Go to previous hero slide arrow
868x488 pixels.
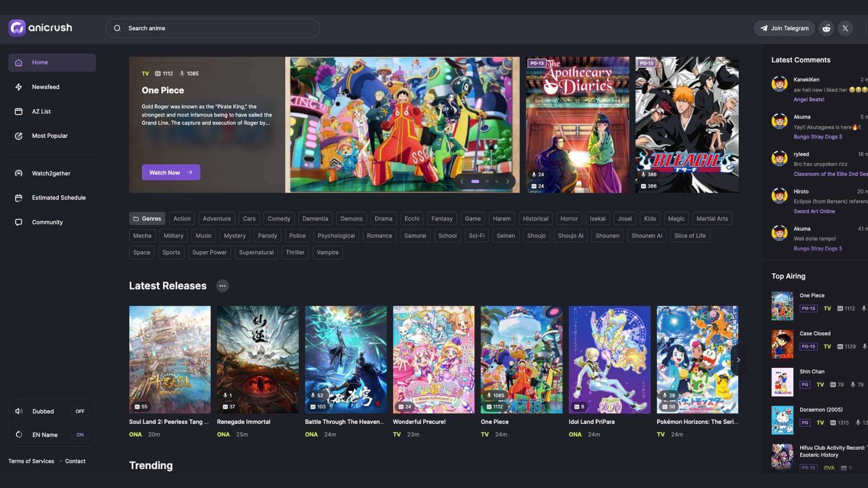462,181
